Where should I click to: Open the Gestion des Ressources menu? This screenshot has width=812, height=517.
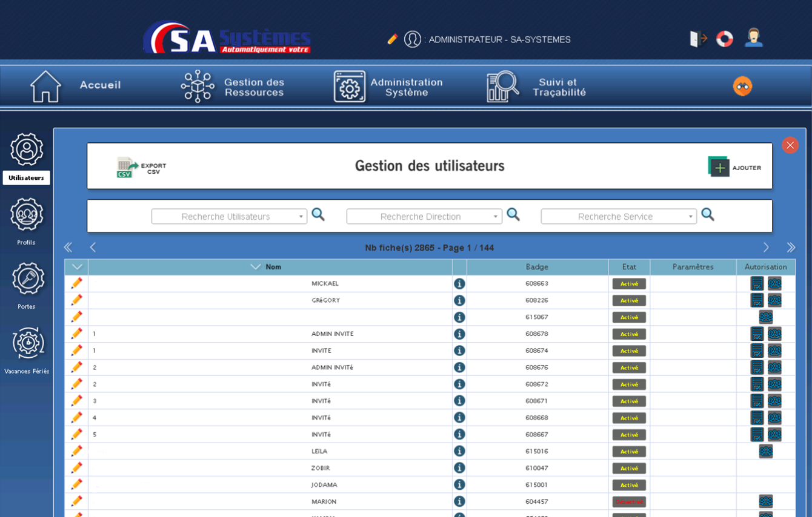pyautogui.click(x=233, y=87)
